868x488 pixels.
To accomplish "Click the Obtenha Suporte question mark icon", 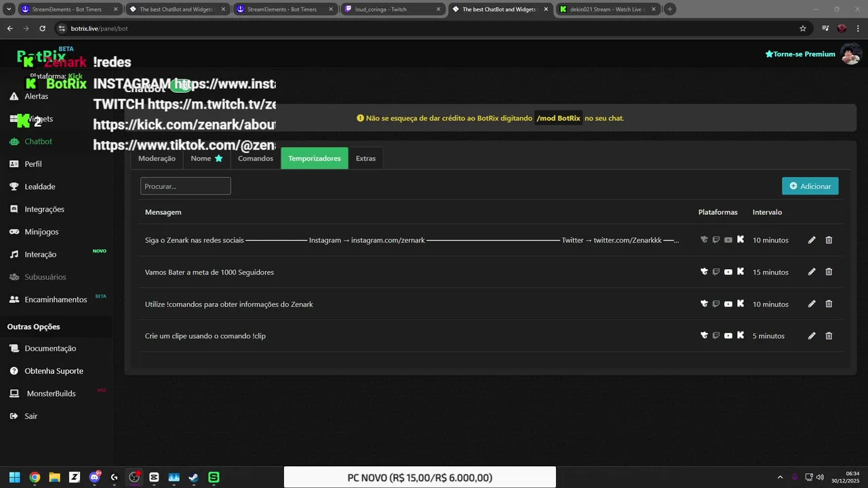I will pos(14,371).
